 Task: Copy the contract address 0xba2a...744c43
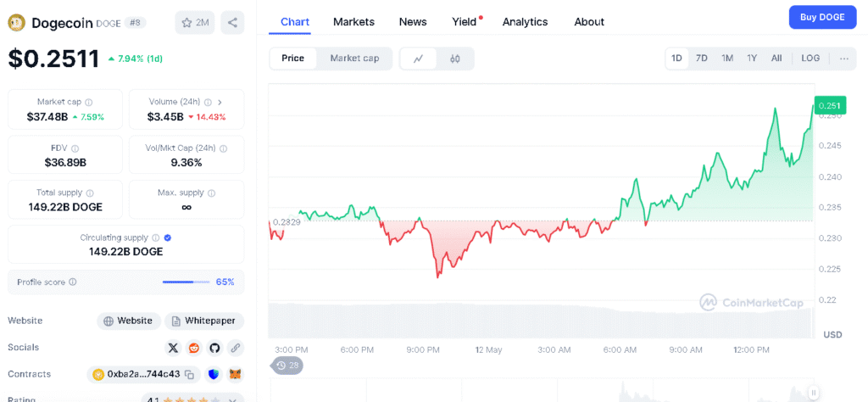(190, 374)
